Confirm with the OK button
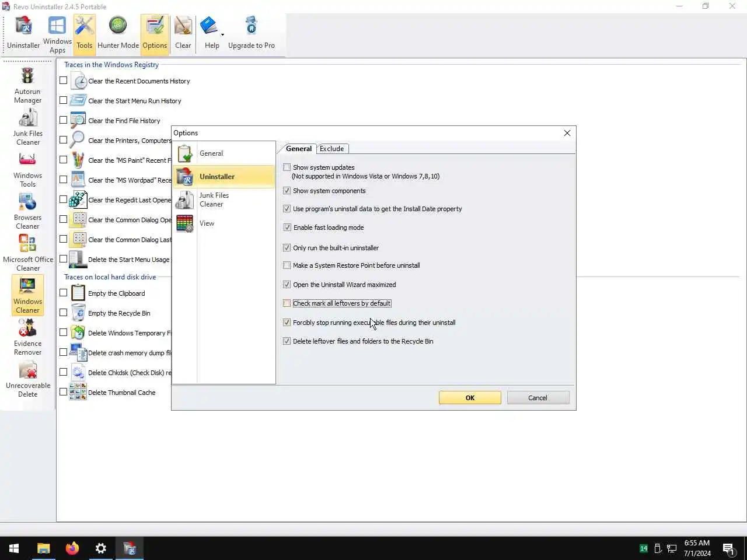This screenshot has height=560, width=747. [x=470, y=398]
